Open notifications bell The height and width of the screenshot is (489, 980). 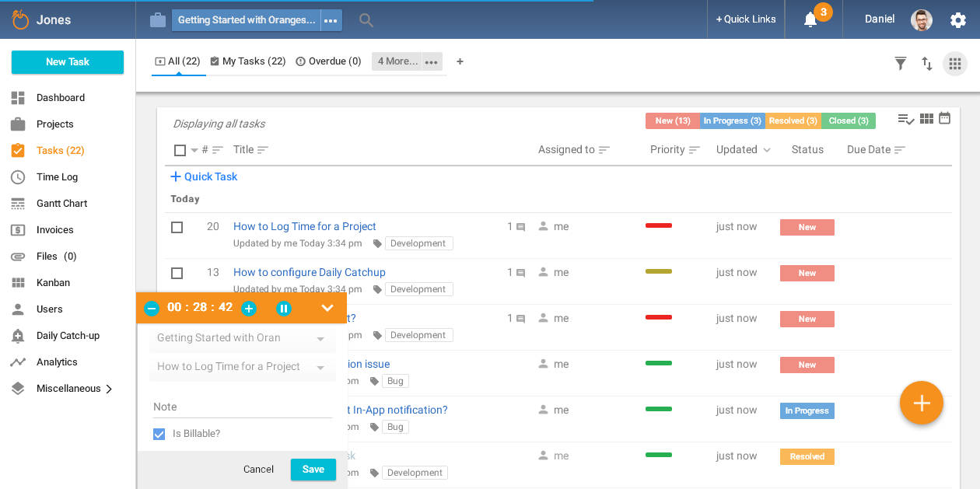coord(811,19)
